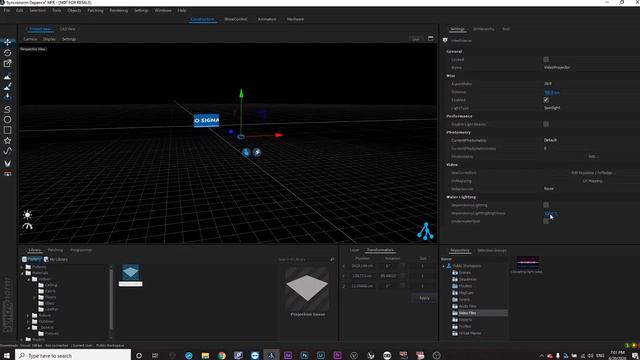
Task: Switch to the CAD View tab
Action: pos(68,29)
